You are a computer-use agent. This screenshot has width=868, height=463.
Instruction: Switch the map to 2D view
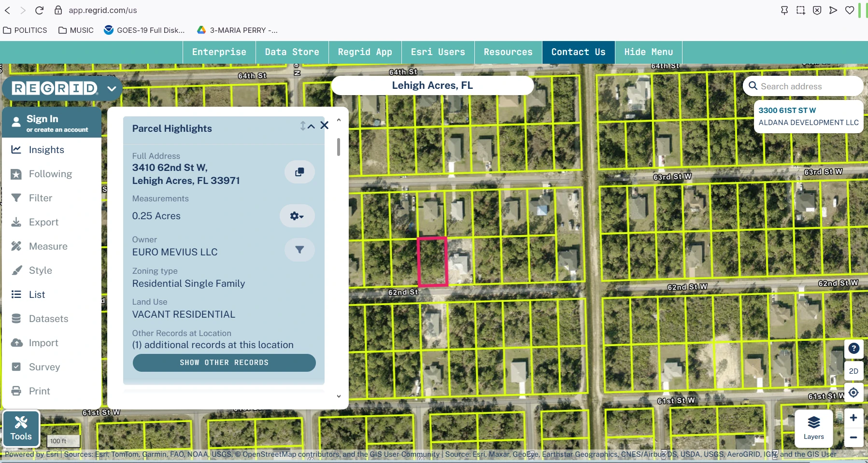click(x=854, y=371)
